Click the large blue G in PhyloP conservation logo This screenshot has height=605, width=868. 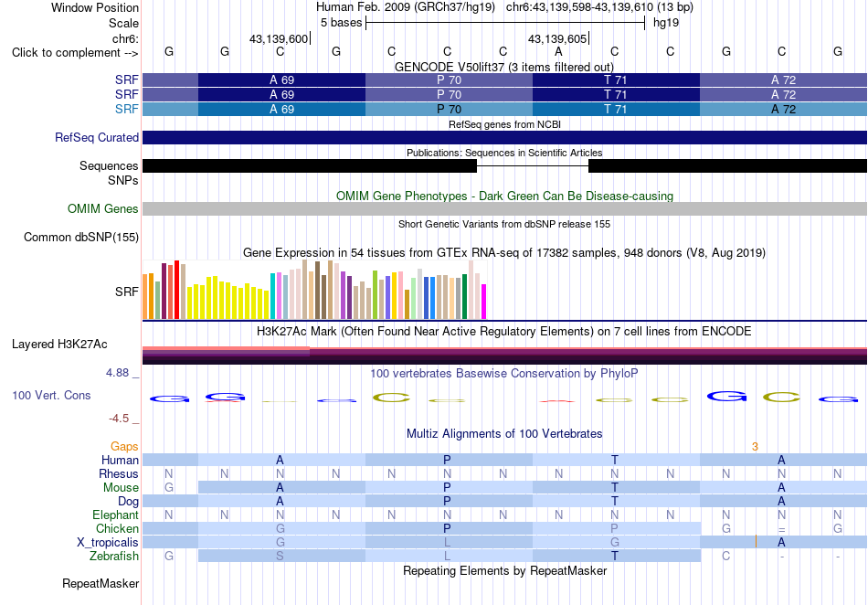pyautogui.click(x=726, y=397)
